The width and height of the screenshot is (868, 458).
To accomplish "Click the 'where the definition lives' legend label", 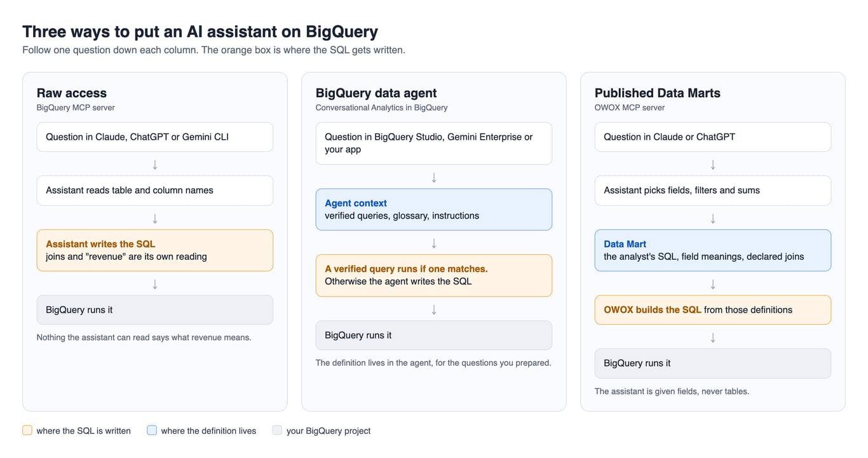I will [x=208, y=431].
